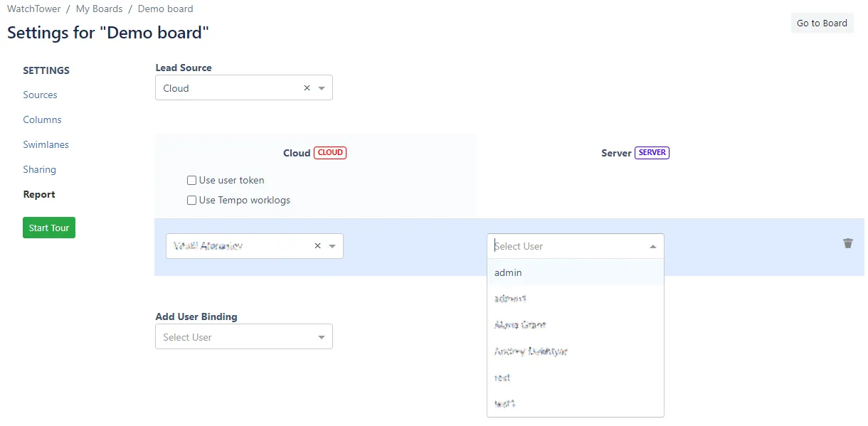
Task: Clear the Lead Source Cloud selection
Action: 307,88
